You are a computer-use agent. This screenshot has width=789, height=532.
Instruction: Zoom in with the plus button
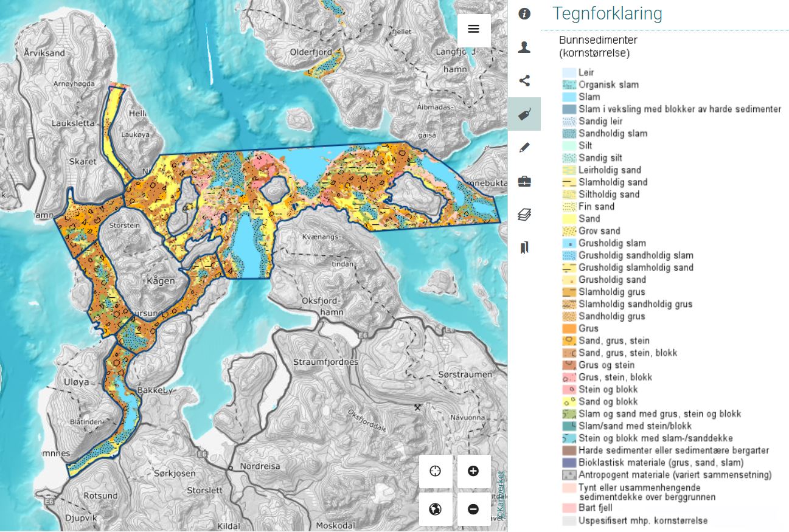(x=474, y=471)
